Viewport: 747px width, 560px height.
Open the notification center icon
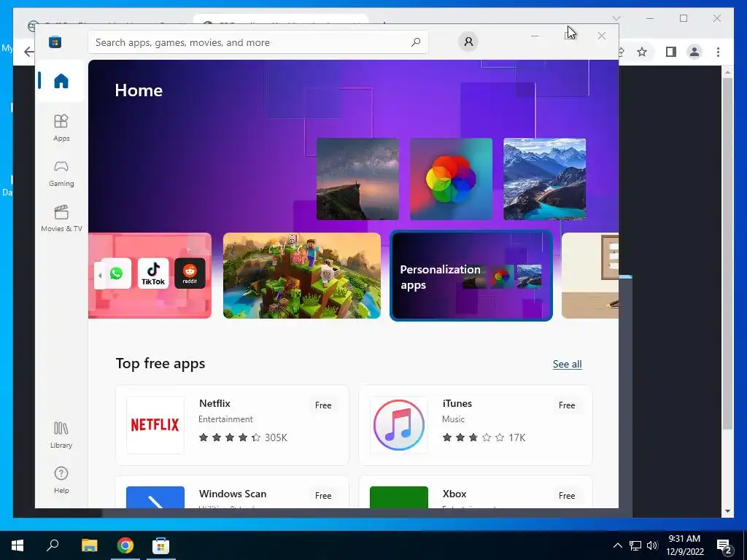click(x=724, y=546)
